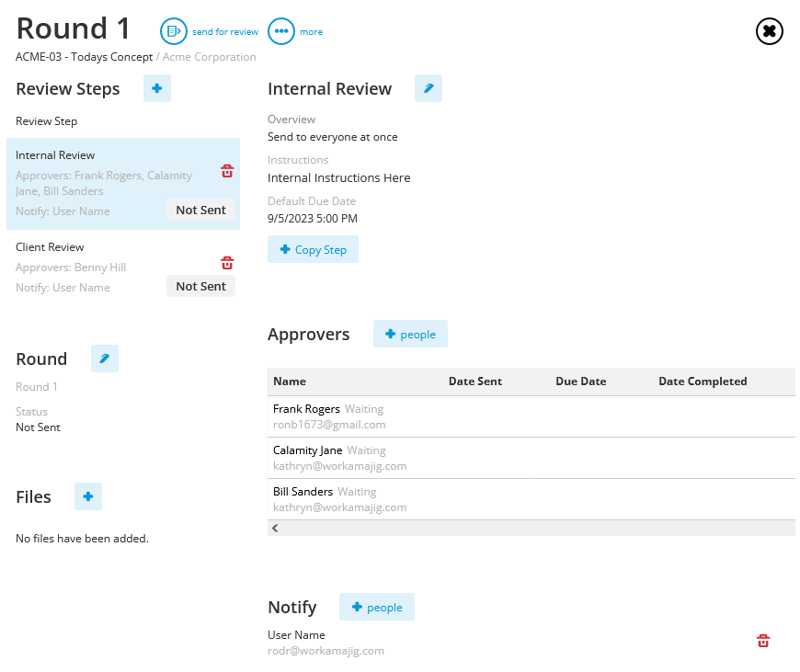Add a new review step
The image size is (800, 672).
[x=156, y=88]
